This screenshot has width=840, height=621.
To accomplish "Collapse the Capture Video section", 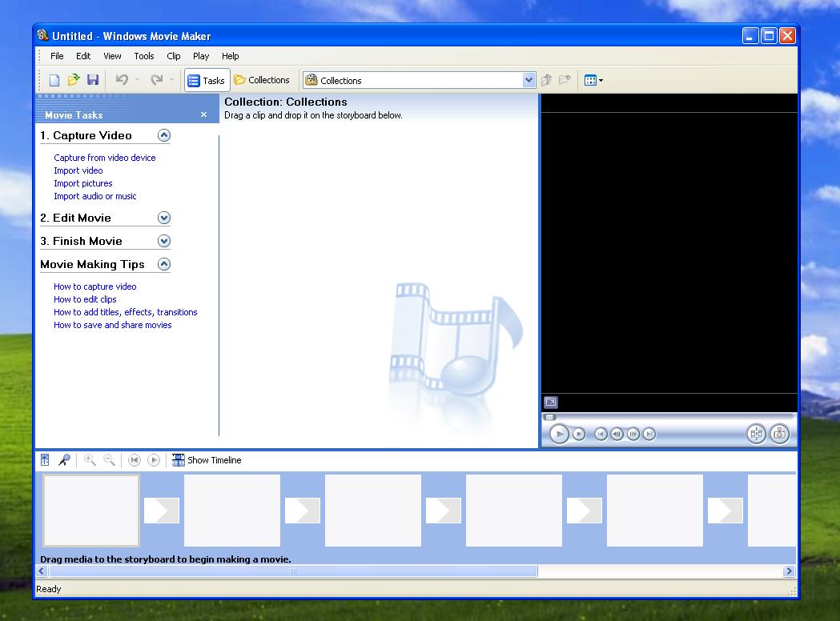I will click(164, 135).
